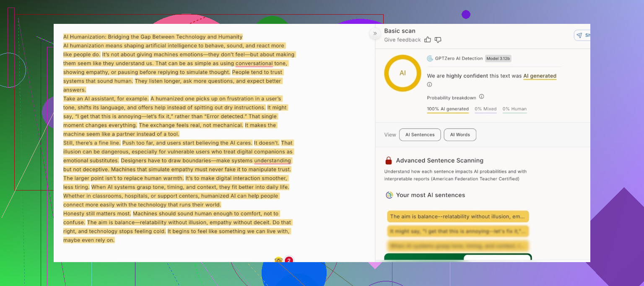644x286 pixels.
Task: Open Probability breakdown info icon
Action: [481, 97]
